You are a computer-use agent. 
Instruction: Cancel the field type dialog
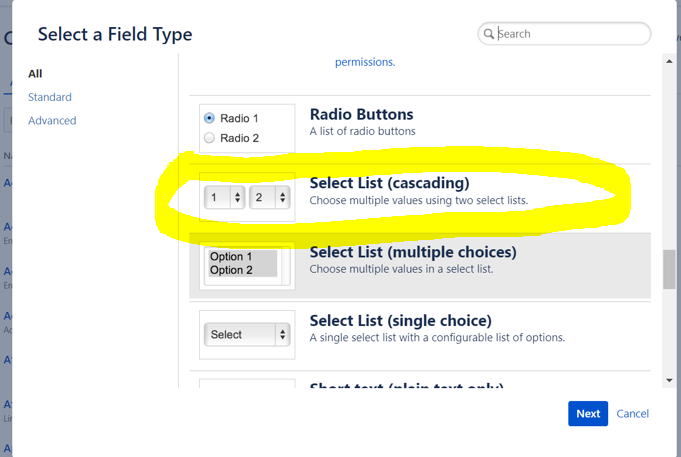coord(633,414)
